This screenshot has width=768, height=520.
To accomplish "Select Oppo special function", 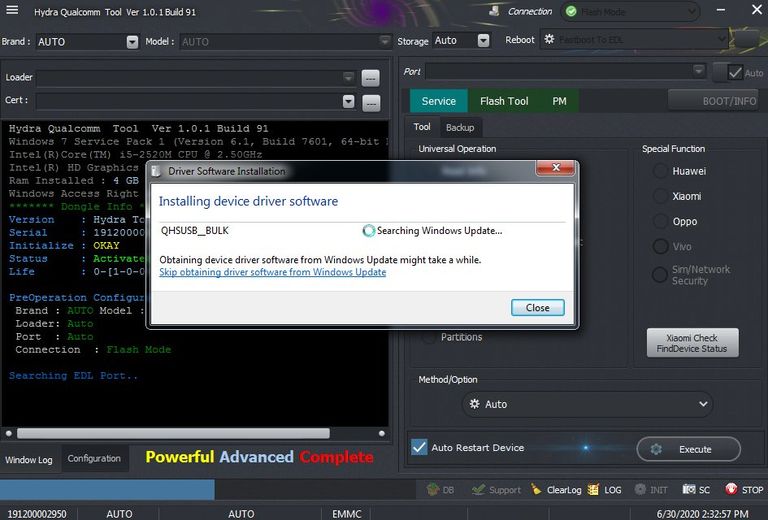I will tap(661, 221).
